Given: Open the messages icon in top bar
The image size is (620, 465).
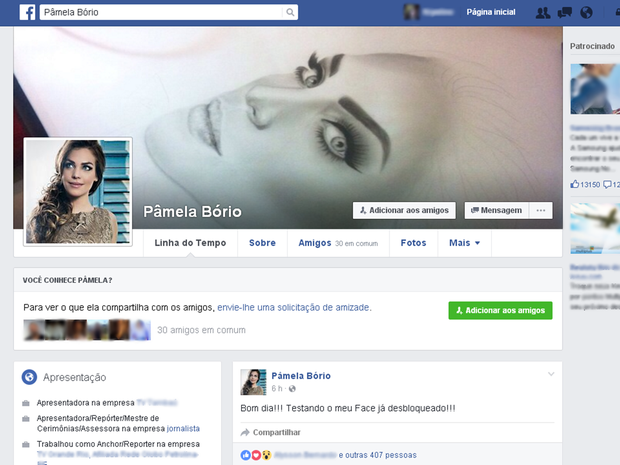Looking at the screenshot, I should coord(564,13).
